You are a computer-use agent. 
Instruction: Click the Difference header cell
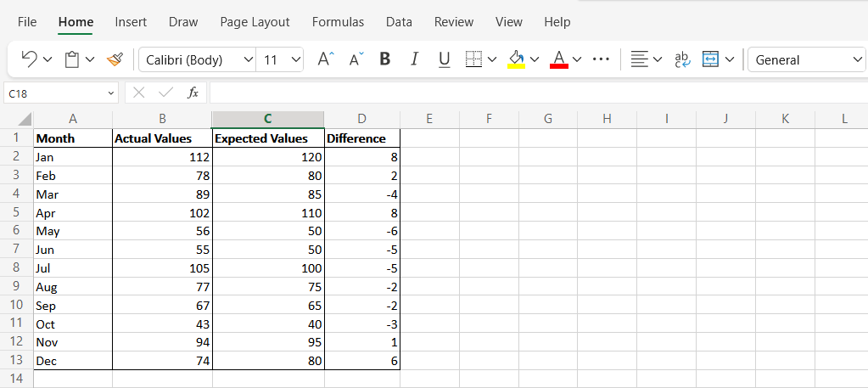point(362,138)
